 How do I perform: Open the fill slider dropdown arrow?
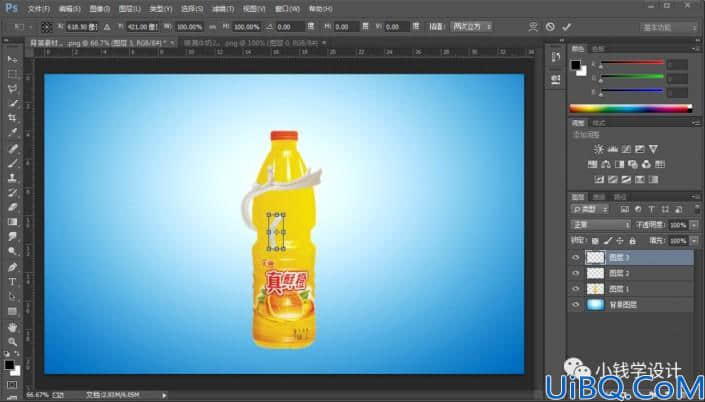(x=694, y=241)
